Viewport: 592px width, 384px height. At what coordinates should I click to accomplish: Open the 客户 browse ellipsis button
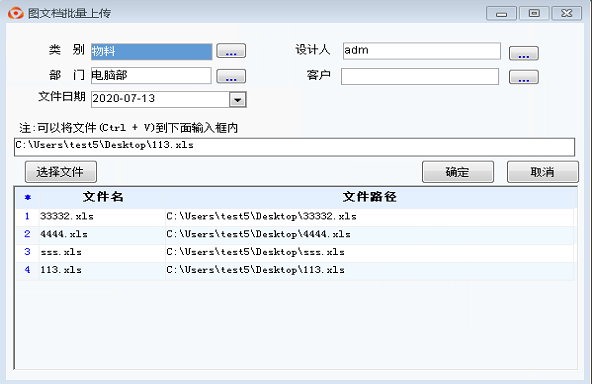[524, 77]
